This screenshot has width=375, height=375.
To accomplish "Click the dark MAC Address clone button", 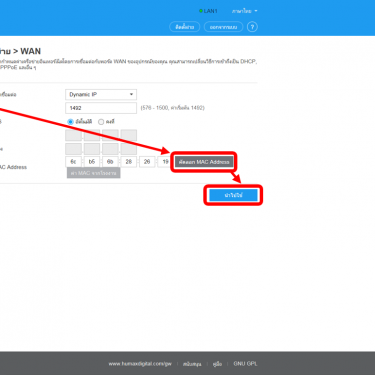I will [x=204, y=162].
